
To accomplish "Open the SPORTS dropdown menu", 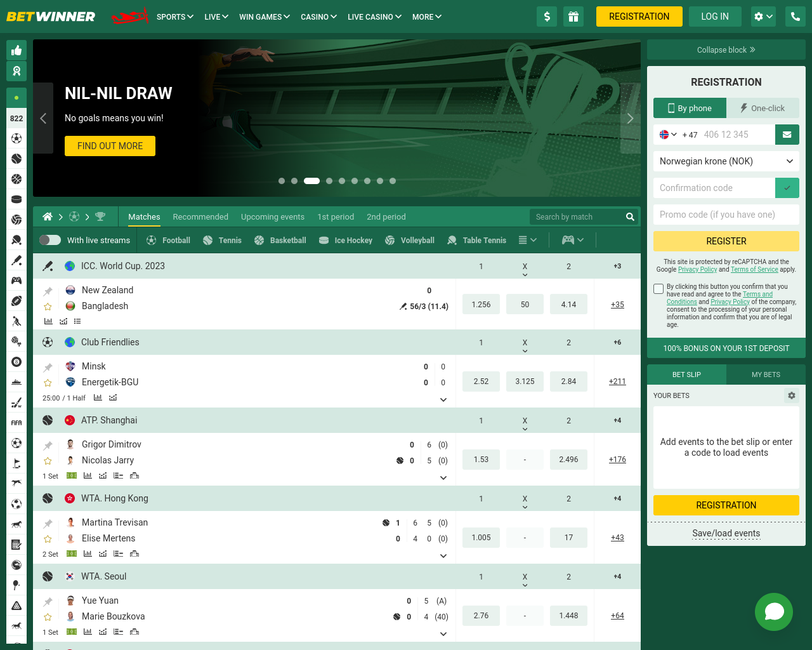I will tap(175, 17).
